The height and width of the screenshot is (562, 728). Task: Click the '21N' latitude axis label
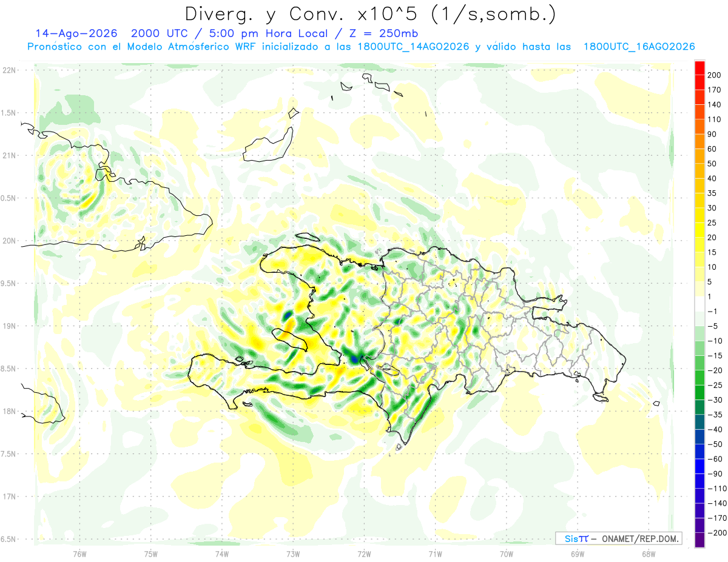point(8,155)
